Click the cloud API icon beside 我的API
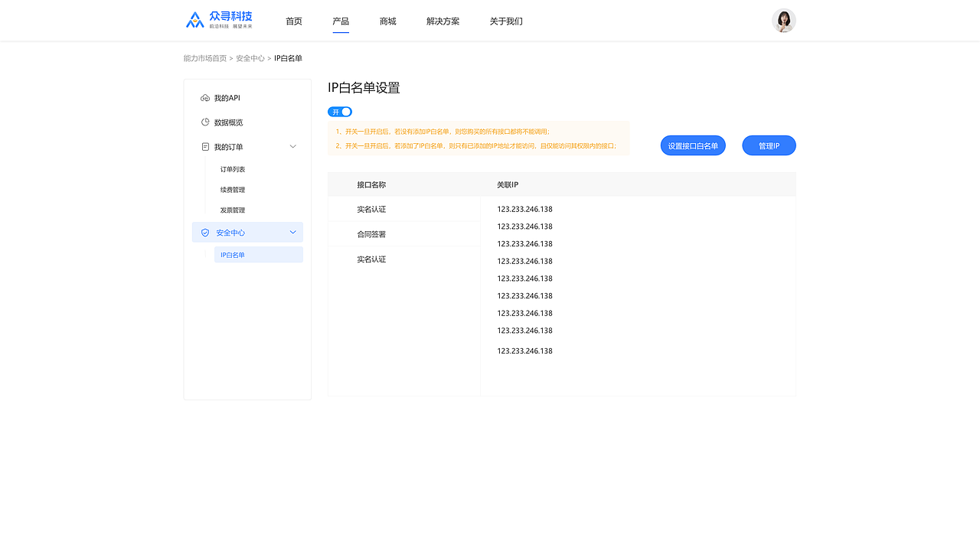 point(204,97)
